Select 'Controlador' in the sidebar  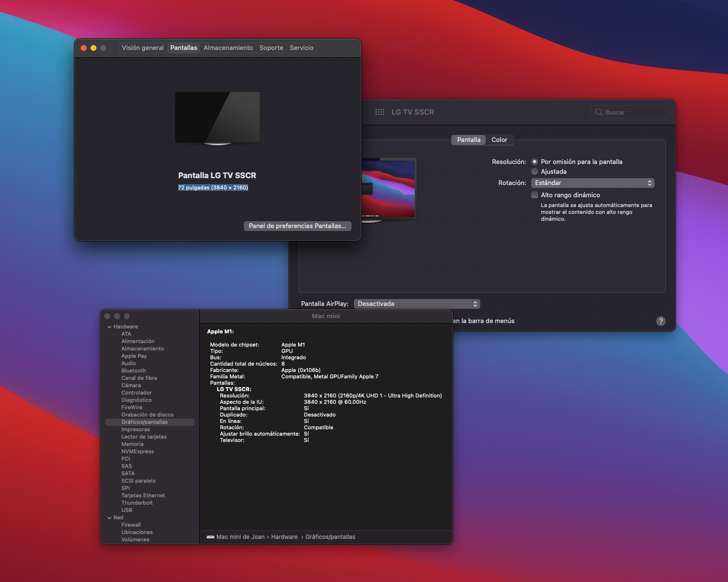pos(137,393)
